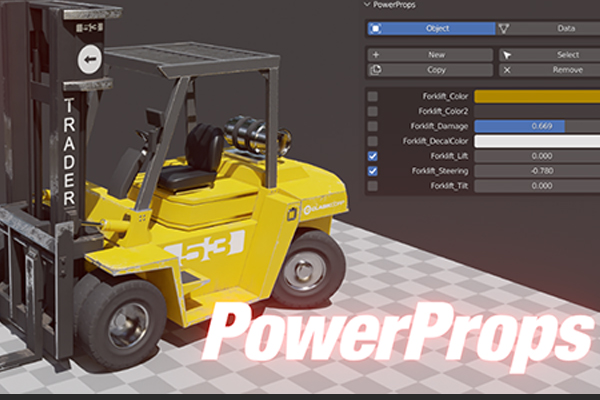
Task: Click the New property button
Action: point(430,55)
